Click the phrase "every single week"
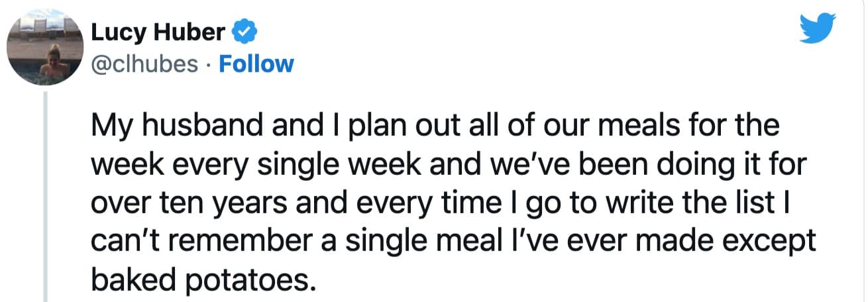Viewport: 868px width, 302px height. (x=262, y=164)
